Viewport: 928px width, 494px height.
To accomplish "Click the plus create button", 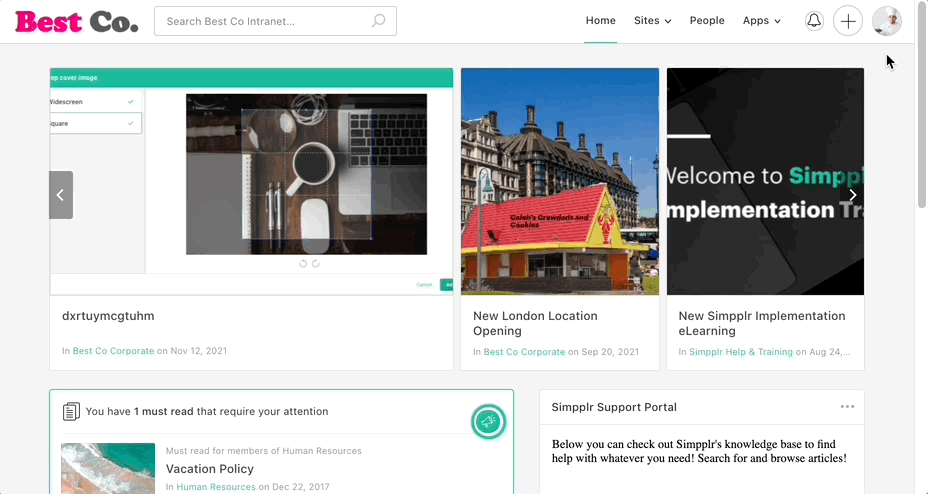I will (848, 21).
